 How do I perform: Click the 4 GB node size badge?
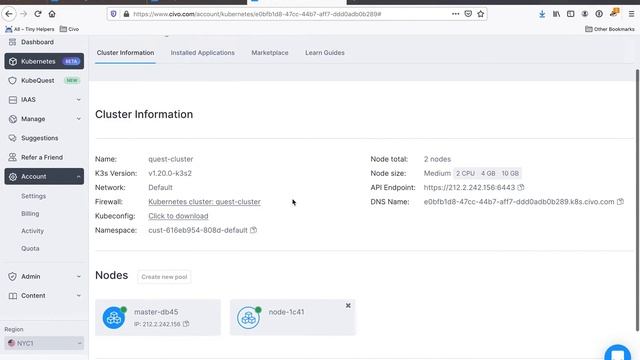point(488,173)
